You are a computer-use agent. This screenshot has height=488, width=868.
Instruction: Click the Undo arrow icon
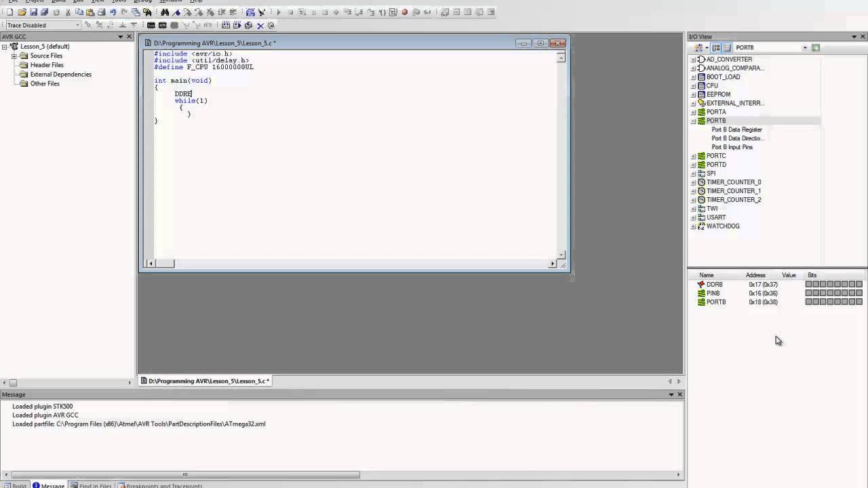pyautogui.click(x=113, y=12)
